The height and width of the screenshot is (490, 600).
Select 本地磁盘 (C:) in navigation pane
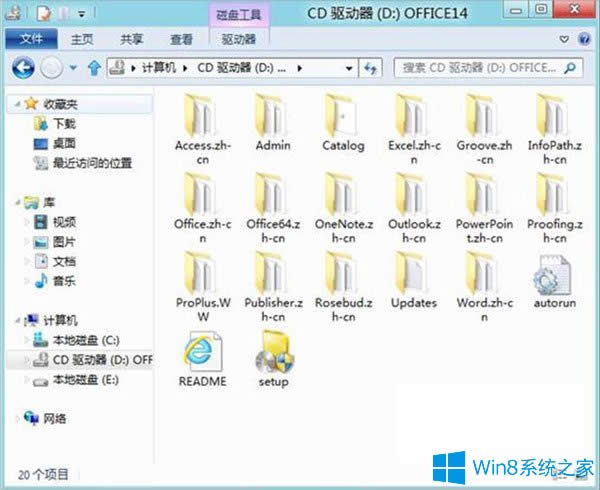(85, 340)
